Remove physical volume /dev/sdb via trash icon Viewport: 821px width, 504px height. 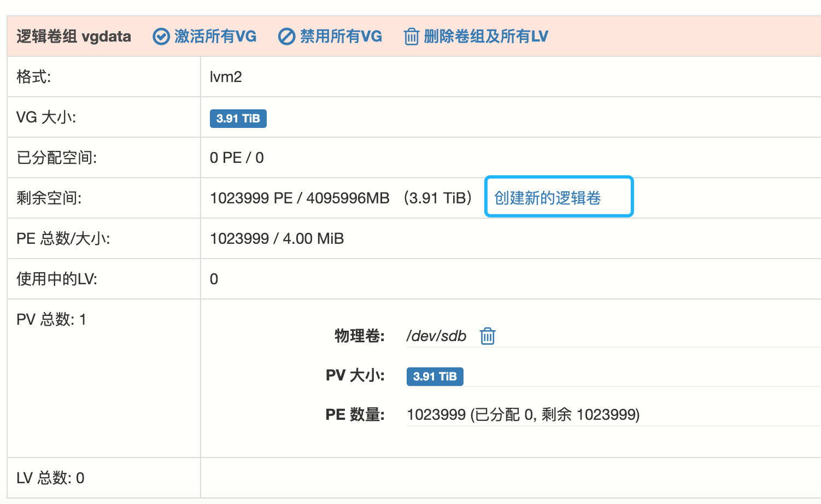pos(487,336)
